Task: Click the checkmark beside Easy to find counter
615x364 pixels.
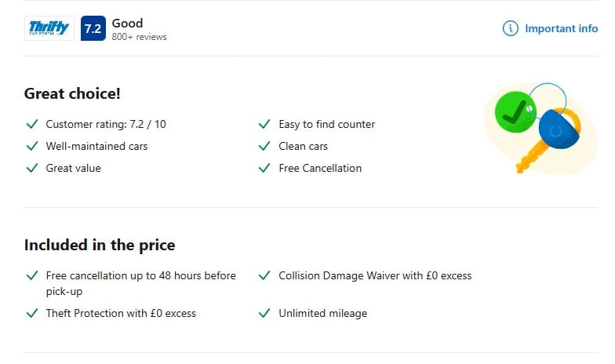Action: pyautogui.click(x=264, y=124)
